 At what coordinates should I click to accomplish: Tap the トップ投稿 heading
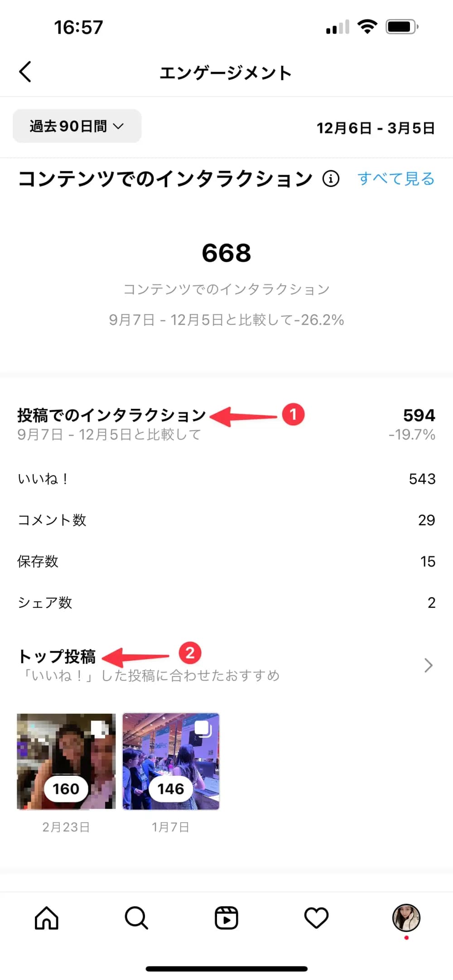pyautogui.click(x=57, y=656)
